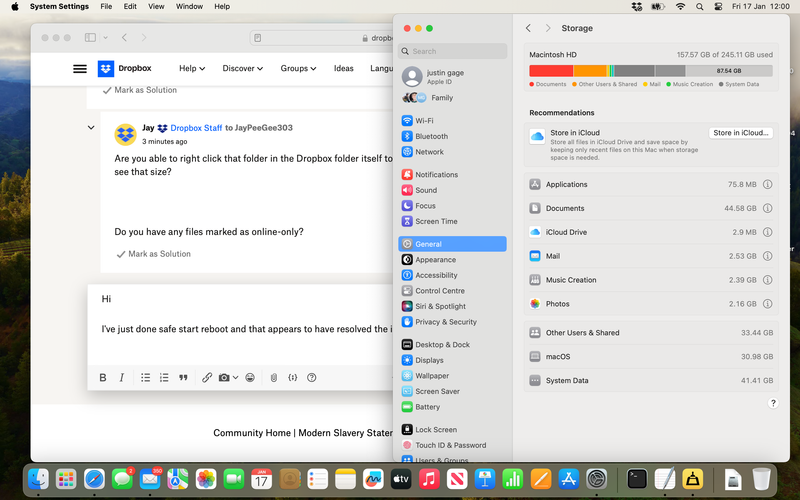Expand the Discover dropdown menu

(242, 69)
